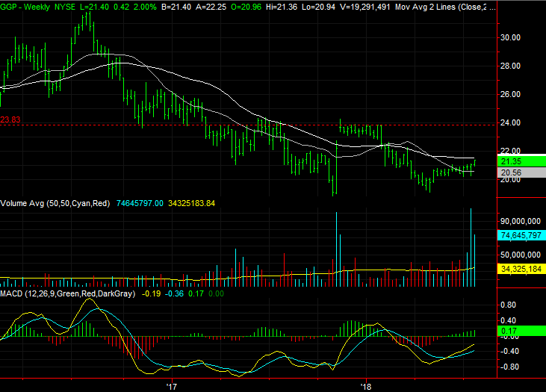The image size is (546, 392).
Task: Open the Mov Avg 2 Lines indicator label
Action: click(445, 7)
